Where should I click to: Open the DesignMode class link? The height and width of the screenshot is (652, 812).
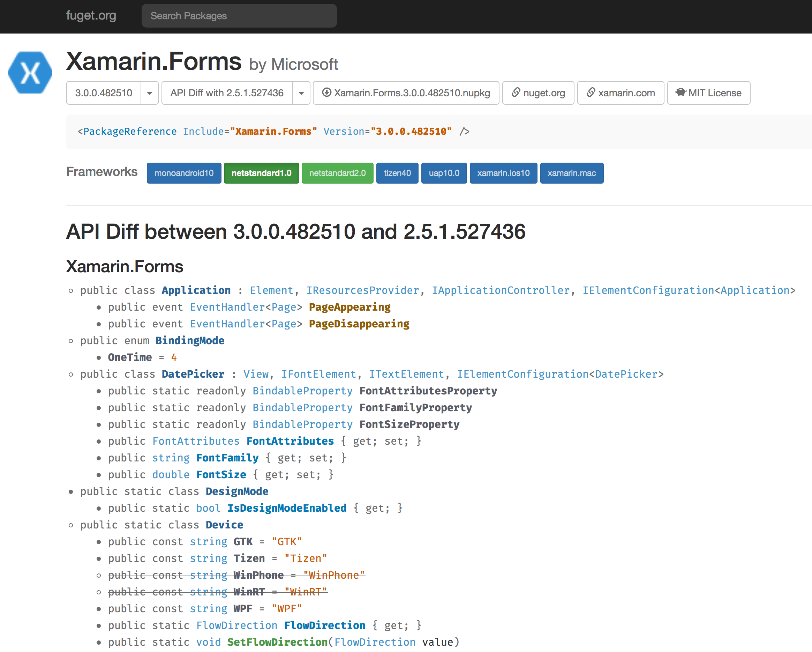(237, 491)
